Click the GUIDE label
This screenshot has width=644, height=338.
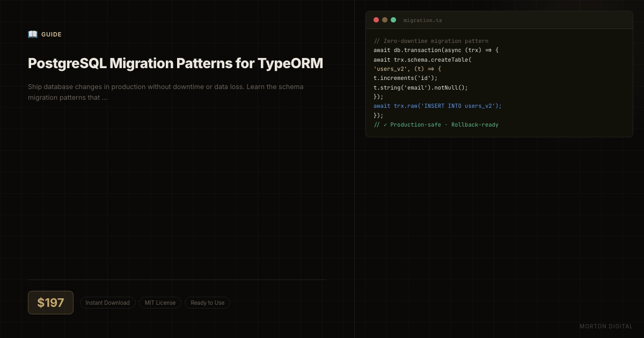tap(52, 34)
